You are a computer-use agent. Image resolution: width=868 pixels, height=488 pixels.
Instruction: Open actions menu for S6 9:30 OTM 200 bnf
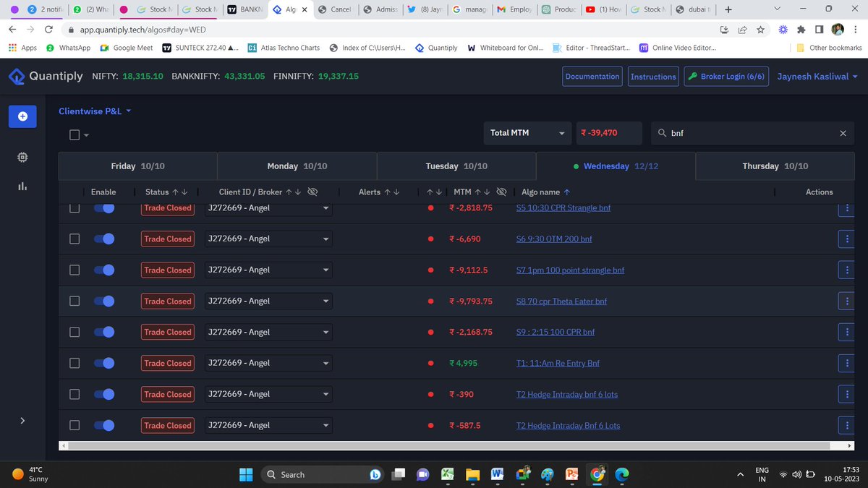pyautogui.click(x=846, y=239)
